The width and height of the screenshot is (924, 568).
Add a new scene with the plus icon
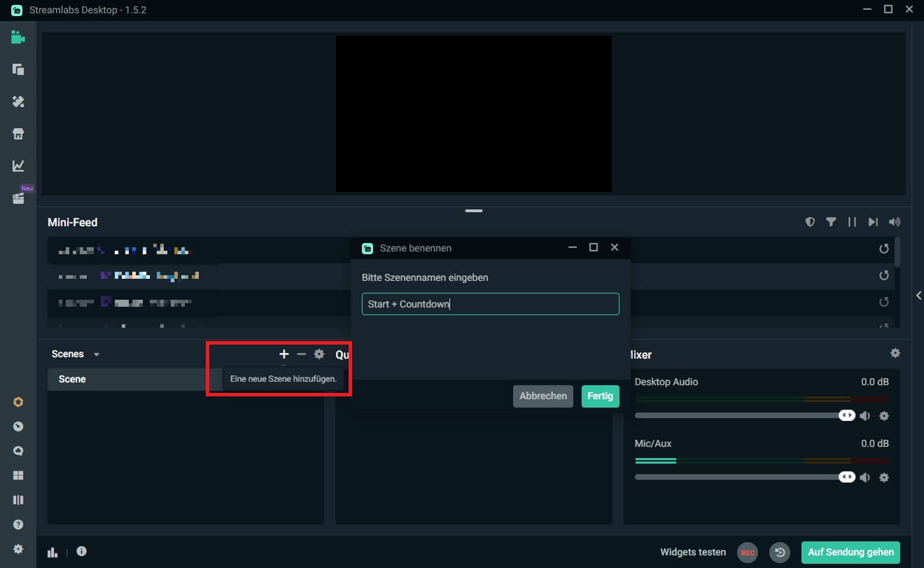point(283,354)
